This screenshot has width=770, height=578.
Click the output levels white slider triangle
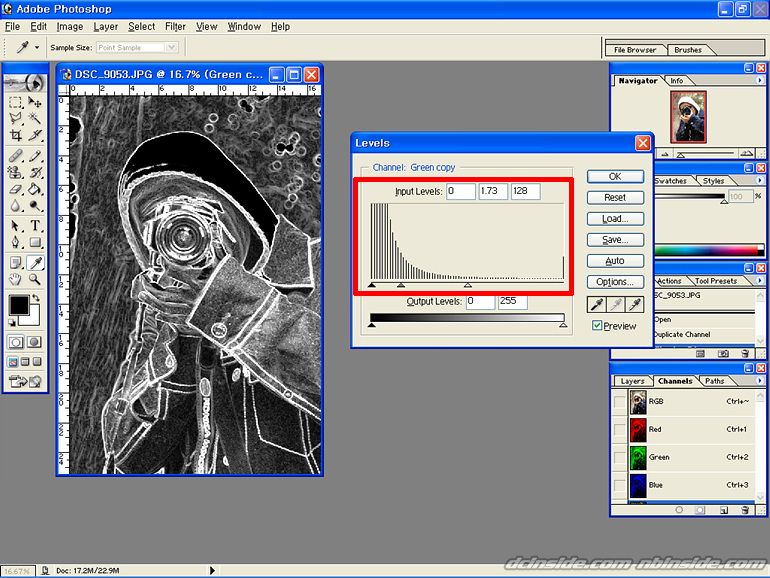tap(563, 325)
